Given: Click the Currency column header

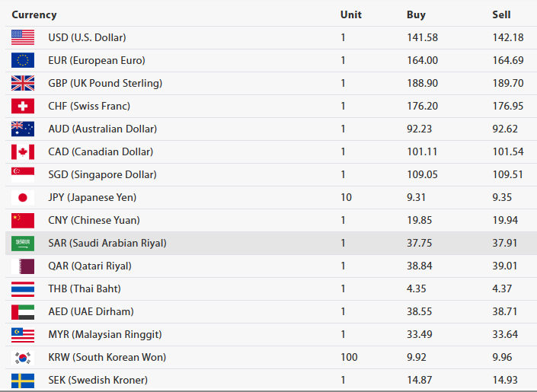Looking at the screenshot, I should click(34, 14).
